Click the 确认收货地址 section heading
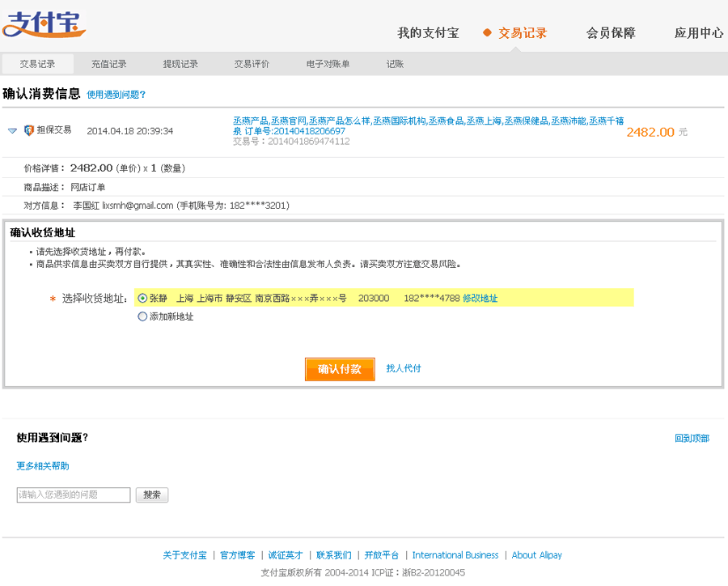Screen dimensions: 728x586 click(x=43, y=232)
